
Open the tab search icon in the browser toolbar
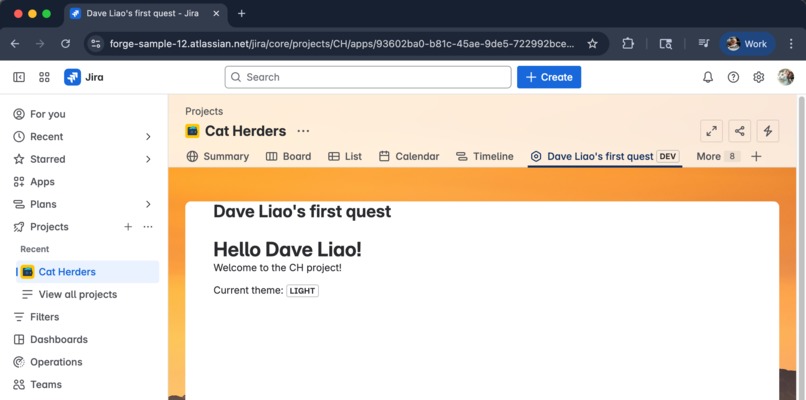666,44
